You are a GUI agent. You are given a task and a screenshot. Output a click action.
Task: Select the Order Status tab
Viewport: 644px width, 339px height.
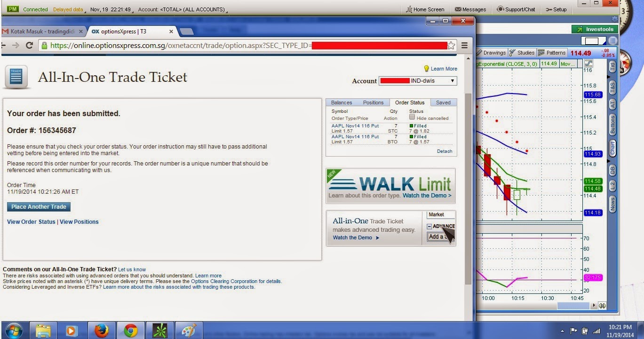410,102
